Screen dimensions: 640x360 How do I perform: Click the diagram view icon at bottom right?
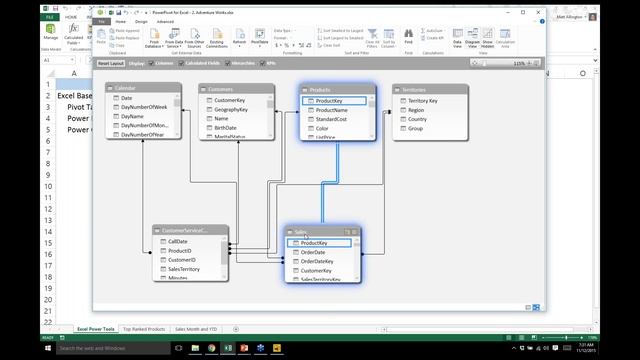coord(536,307)
